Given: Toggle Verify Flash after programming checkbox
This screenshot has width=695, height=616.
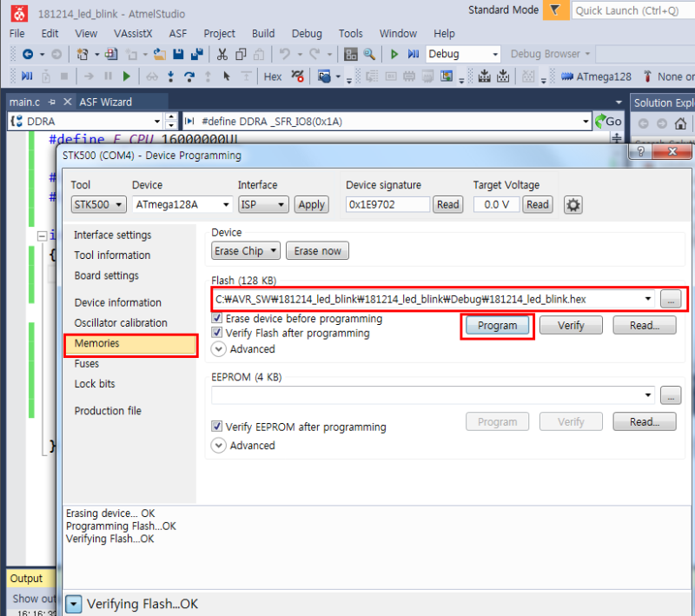Looking at the screenshot, I should tap(216, 333).
